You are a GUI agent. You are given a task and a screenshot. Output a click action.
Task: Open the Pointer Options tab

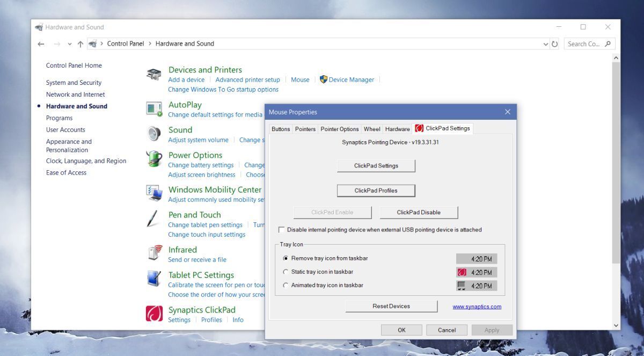(x=340, y=128)
